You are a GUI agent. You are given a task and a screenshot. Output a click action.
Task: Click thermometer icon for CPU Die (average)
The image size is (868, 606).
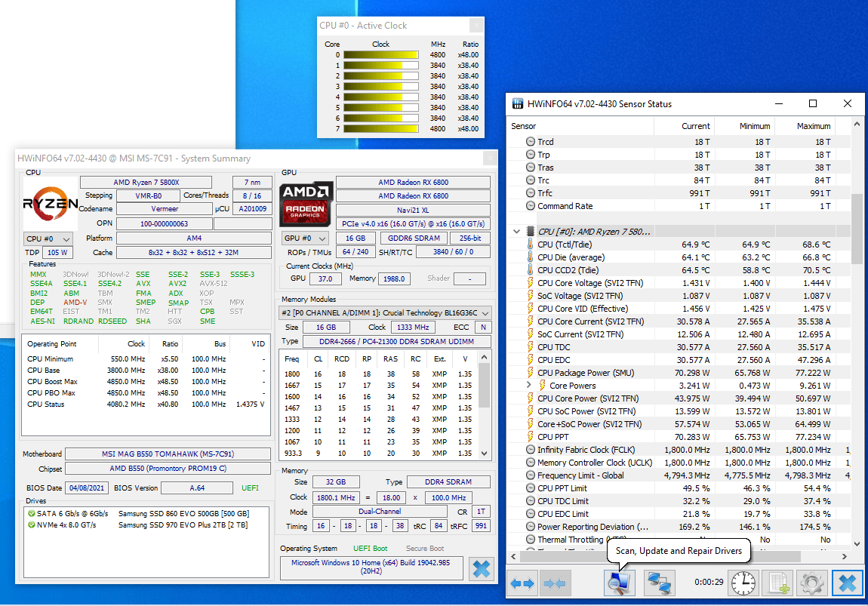click(x=530, y=257)
